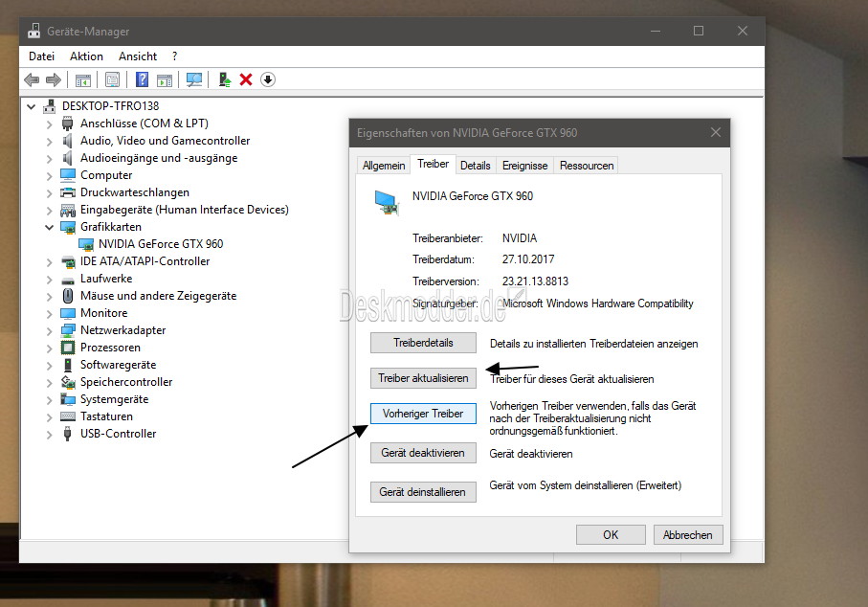Maximize the Geräte-Manager window
868x607 pixels.
(699, 31)
